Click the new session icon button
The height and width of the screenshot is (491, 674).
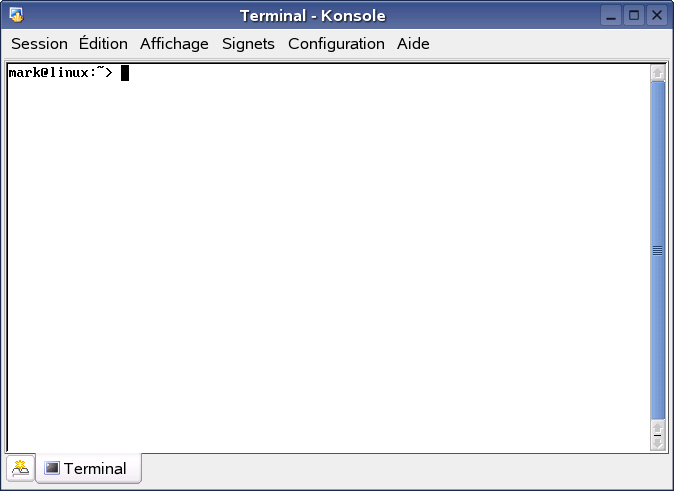(21, 468)
